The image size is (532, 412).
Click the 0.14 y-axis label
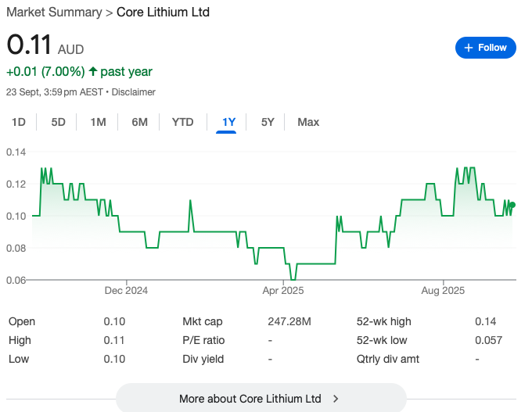(x=16, y=152)
